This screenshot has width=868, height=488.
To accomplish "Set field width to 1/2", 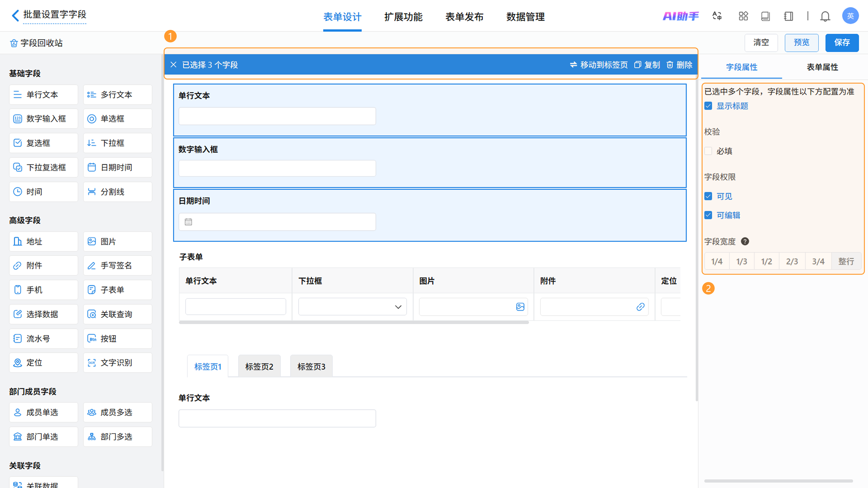I will pyautogui.click(x=767, y=261).
